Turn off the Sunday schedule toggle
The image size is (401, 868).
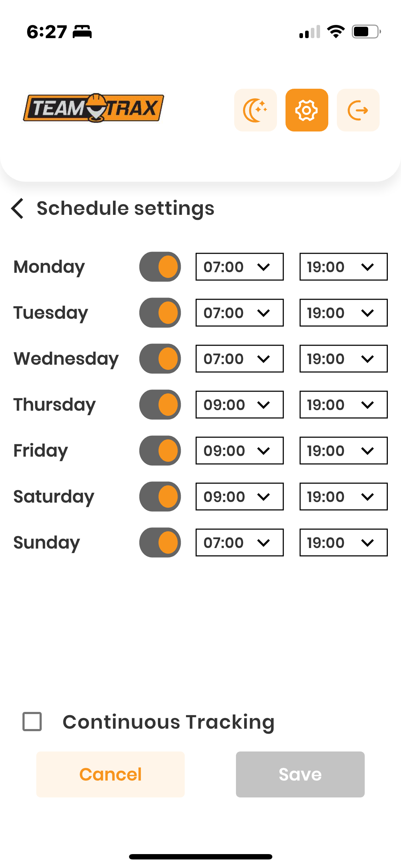pos(160,543)
